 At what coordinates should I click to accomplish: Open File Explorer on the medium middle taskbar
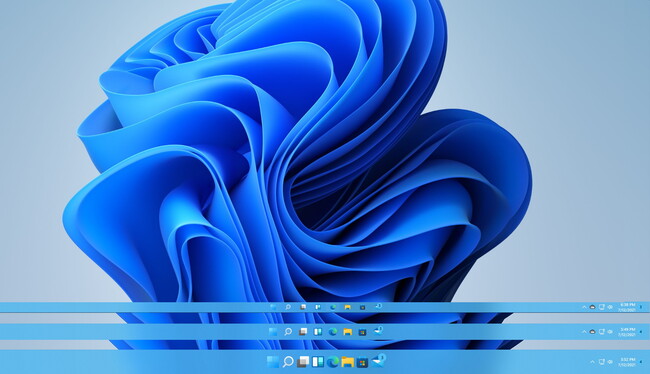(x=347, y=332)
